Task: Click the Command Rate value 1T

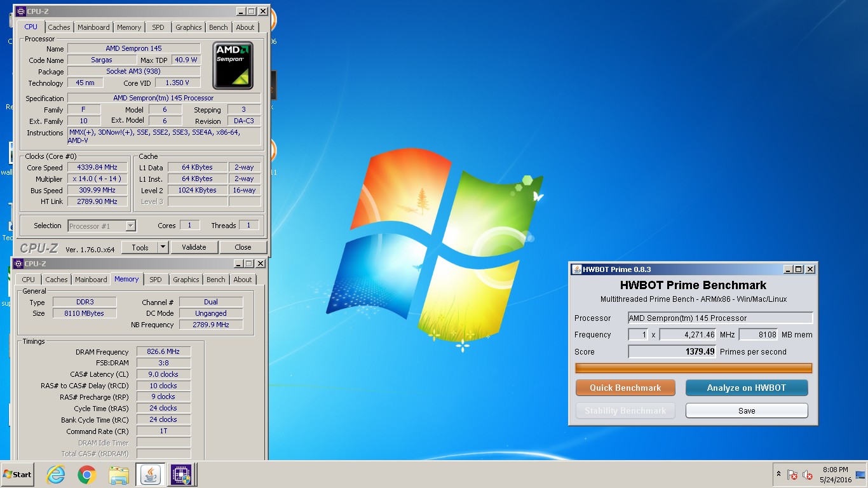Action: tap(163, 431)
